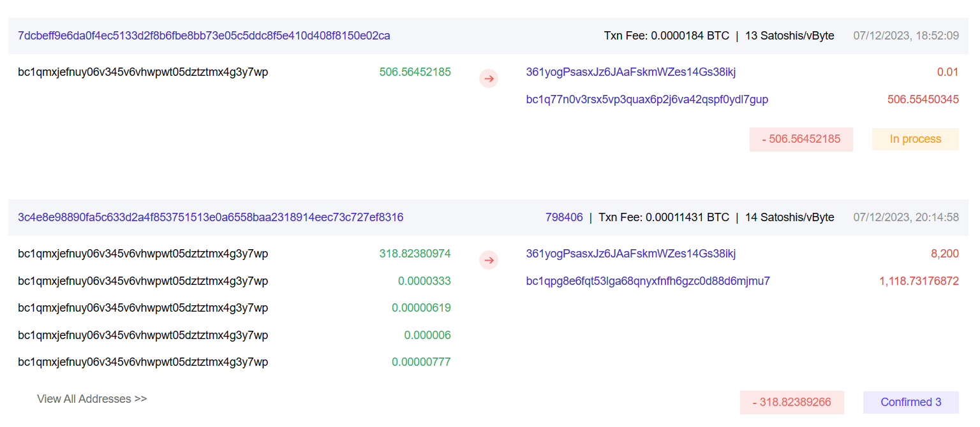The width and height of the screenshot is (980, 427).
Task: Click the green amount 506.56452185
Action: pyautogui.click(x=415, y=71)
